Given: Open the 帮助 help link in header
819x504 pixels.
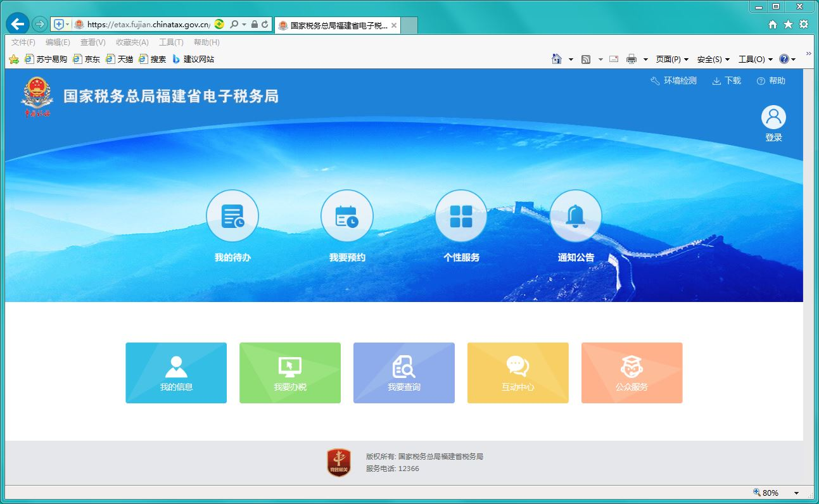Looking at the screenshot, I should pos(771,81).
